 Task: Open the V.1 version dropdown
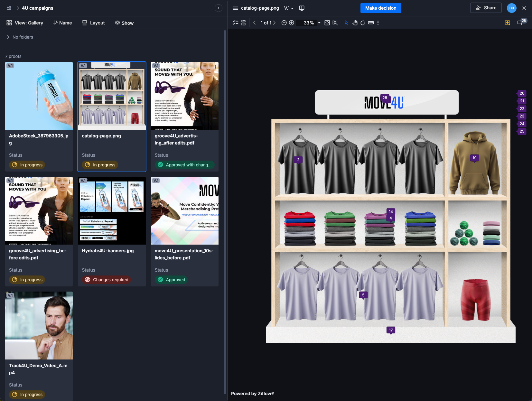[x=289, y=8]
